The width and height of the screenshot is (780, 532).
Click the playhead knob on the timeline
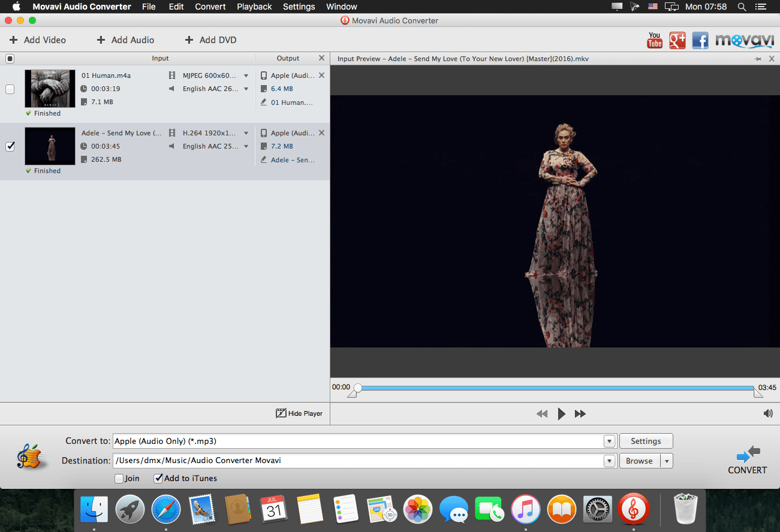[x=358, y=388]
